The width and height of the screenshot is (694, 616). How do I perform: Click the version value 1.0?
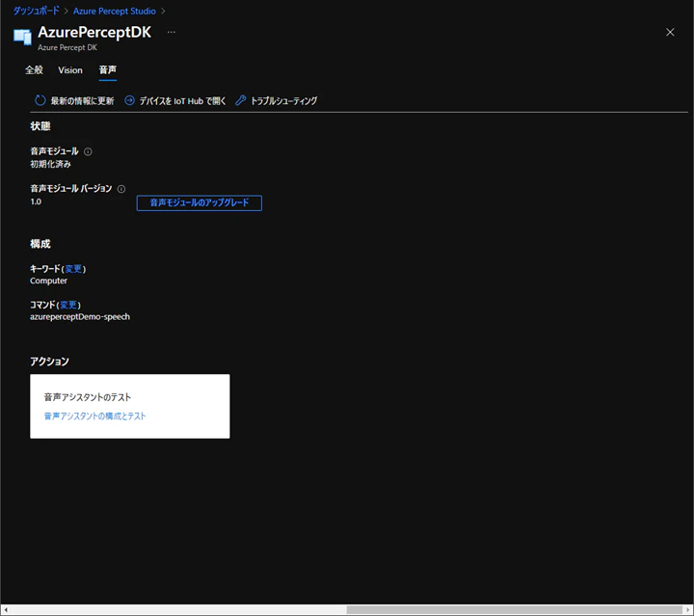[36, 201]
